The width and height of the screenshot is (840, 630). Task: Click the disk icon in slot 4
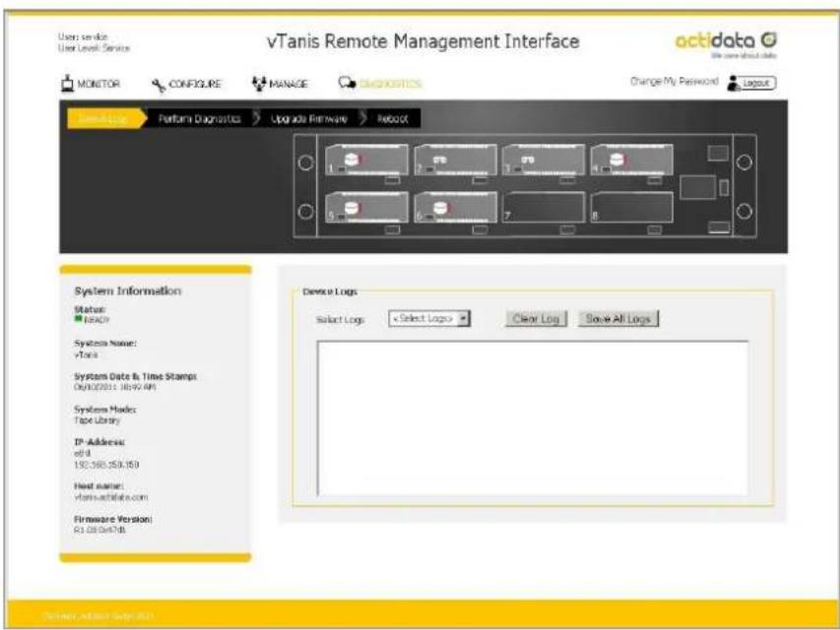tap(616, 159)
